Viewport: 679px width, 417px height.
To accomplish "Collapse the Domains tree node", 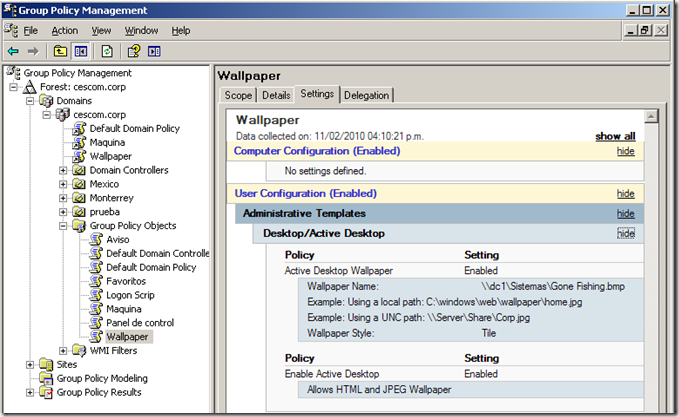I will (30, 101).
